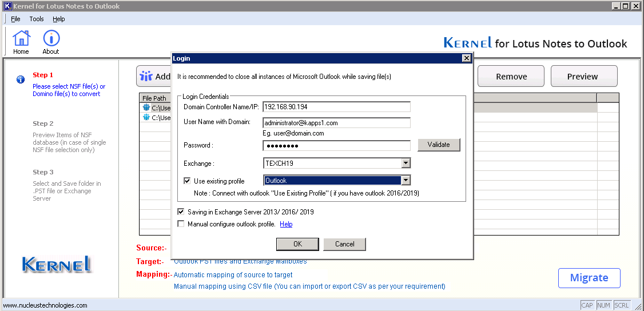Click the Step 1 heading
This screenshot has width=644, height=311.
[43, 75]
